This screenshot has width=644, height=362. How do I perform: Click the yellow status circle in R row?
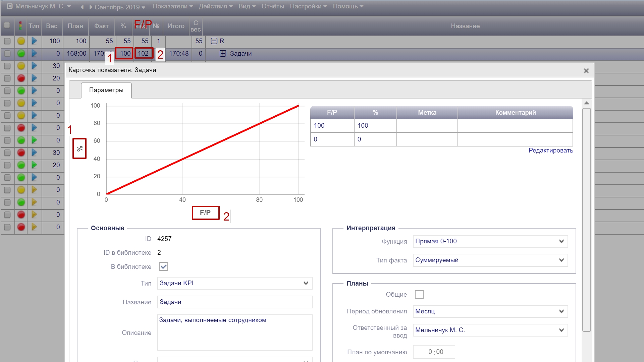[x=21, y=41]
